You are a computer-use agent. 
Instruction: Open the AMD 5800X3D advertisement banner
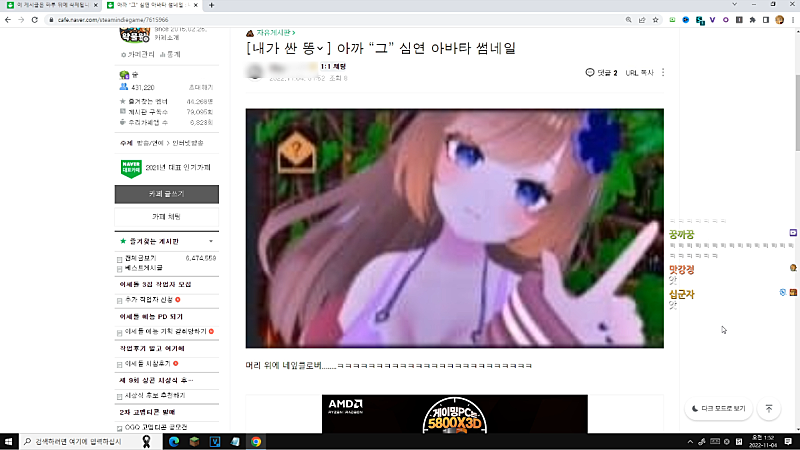[x=455, y=414]
